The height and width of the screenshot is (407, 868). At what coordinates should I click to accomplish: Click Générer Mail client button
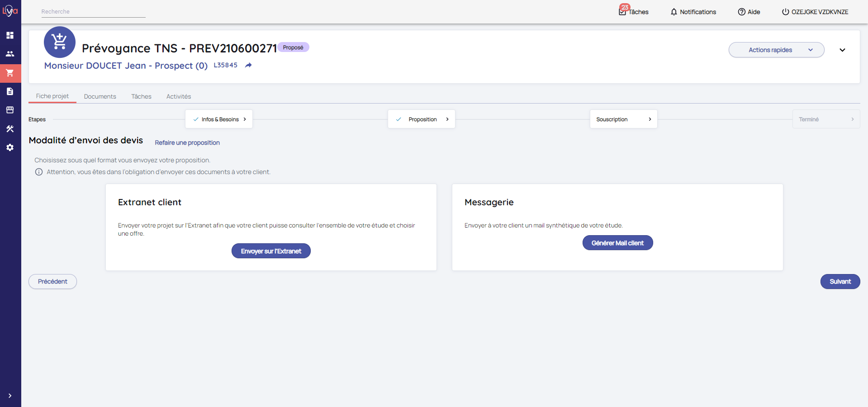[x=617, y=243]
